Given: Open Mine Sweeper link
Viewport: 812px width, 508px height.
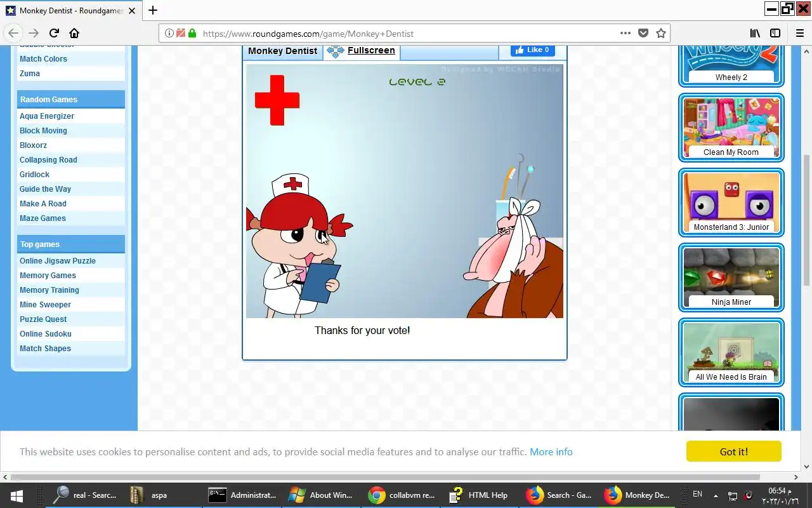Looking at the screenshot, I should (45, 304).
